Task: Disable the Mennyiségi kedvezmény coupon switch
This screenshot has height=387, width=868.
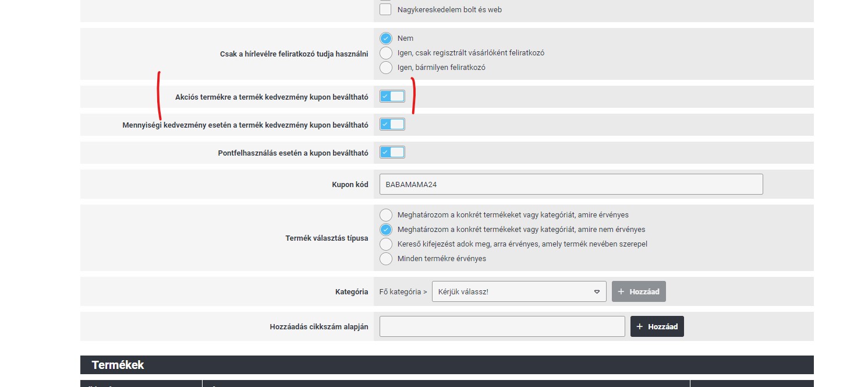Action: [x=392, y=124]
